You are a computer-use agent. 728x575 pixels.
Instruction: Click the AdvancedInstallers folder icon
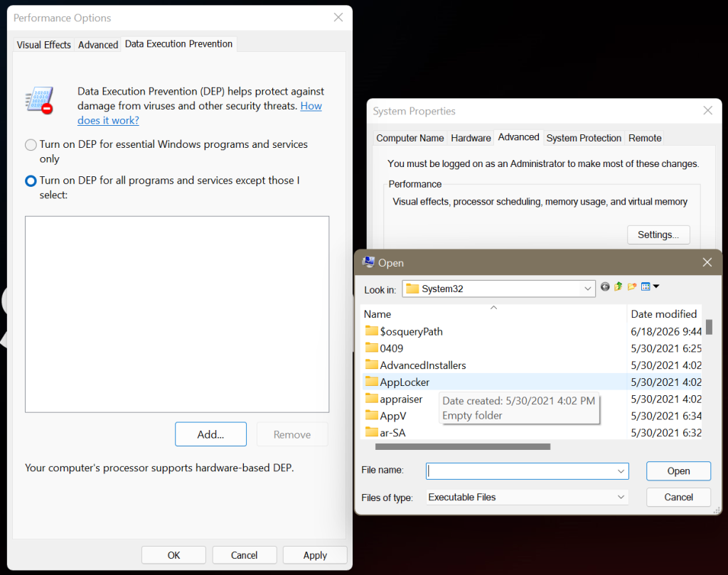coord(371,365)
